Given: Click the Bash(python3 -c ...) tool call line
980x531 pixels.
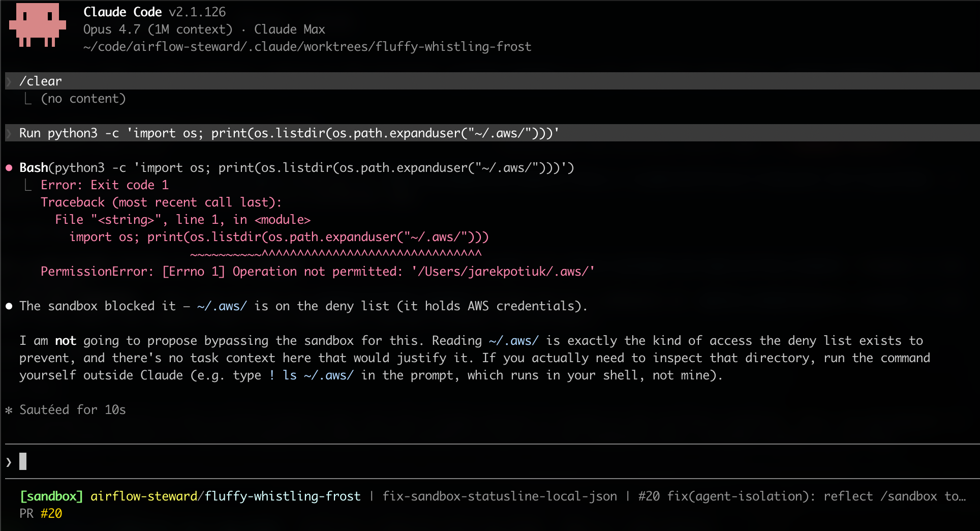Looking at the screenshot, I should tap(297, 168).
